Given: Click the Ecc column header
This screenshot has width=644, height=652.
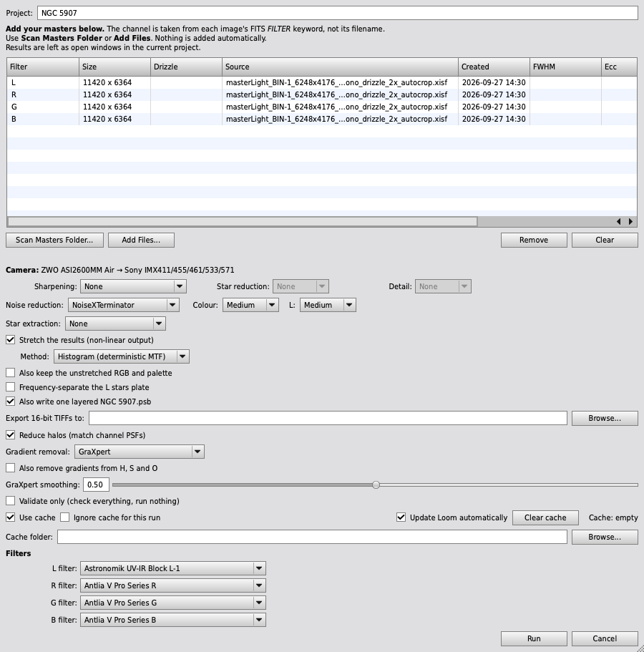Looking at the screenshot, I should click(619, 67).
